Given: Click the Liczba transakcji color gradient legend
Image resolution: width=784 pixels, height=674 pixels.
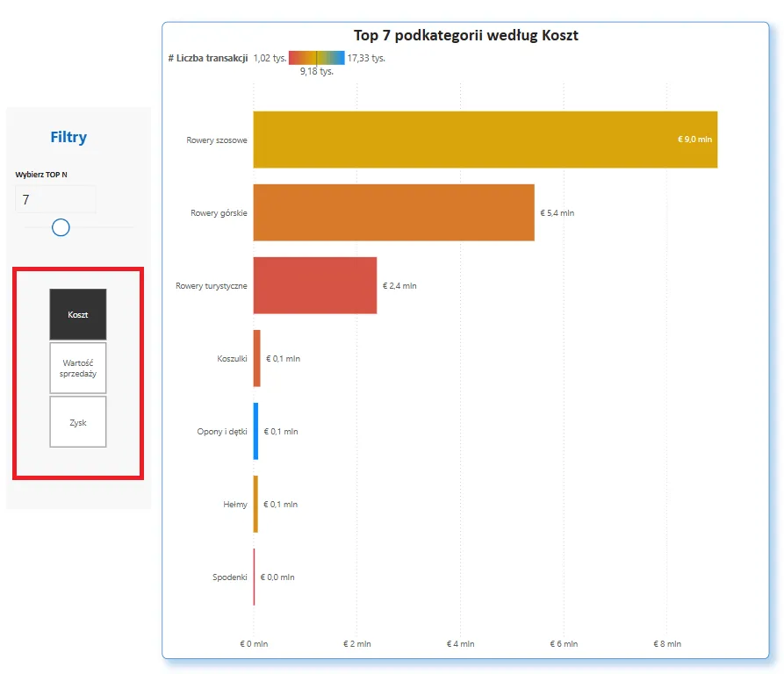Looking at the screenshot, I should [x=316, y=58].
